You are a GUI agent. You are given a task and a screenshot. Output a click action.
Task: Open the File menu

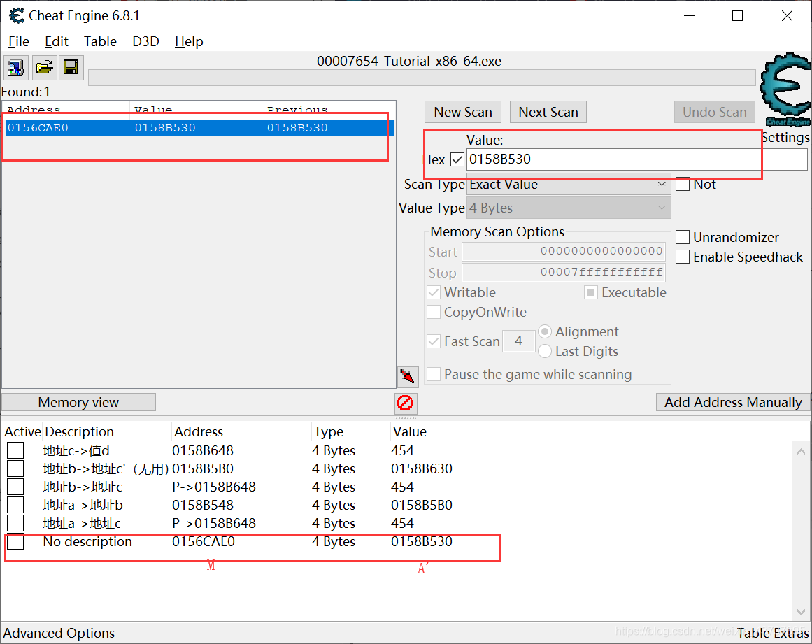pos(19,41)
